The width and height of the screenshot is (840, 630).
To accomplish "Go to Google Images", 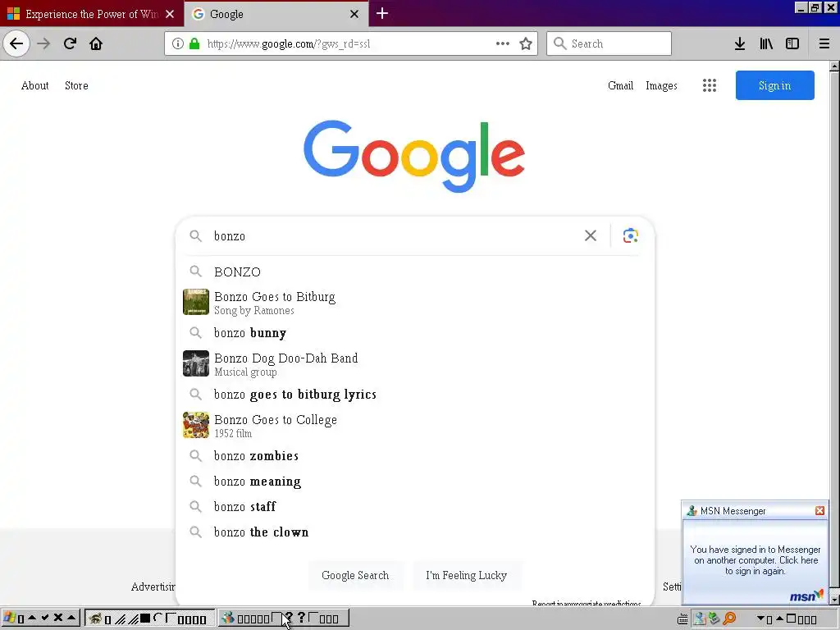I will (x=661, y=85).
